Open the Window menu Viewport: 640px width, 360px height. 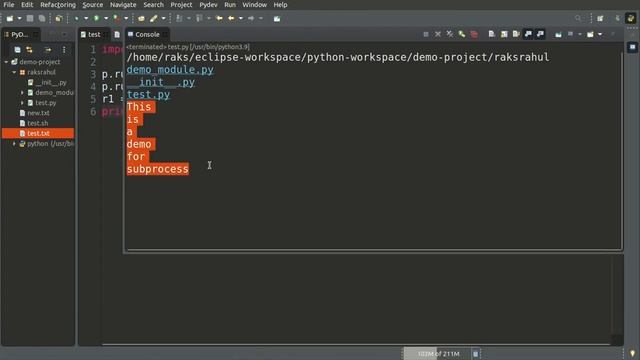point(254,5)
